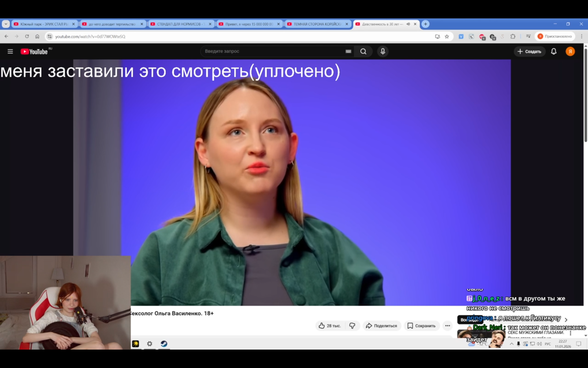Switch to the ТЕМНАЯ СТОРОНА КОРЕЙСКОЙ tab
588x368 pixels.
317,24
